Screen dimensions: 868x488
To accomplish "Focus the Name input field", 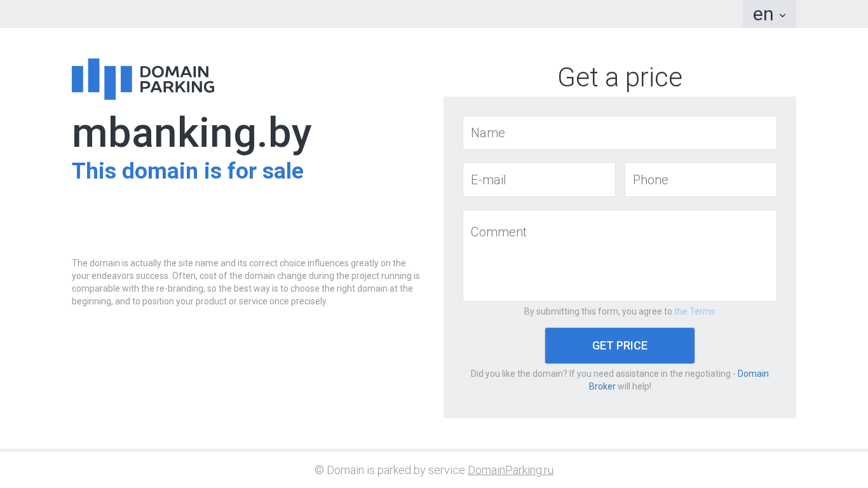I will click(620, 133).
